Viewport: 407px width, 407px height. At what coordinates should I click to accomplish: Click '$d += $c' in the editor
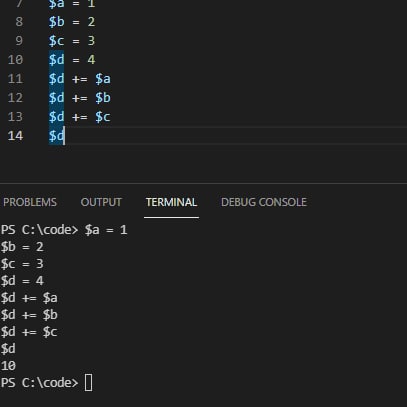pos(80,117)
